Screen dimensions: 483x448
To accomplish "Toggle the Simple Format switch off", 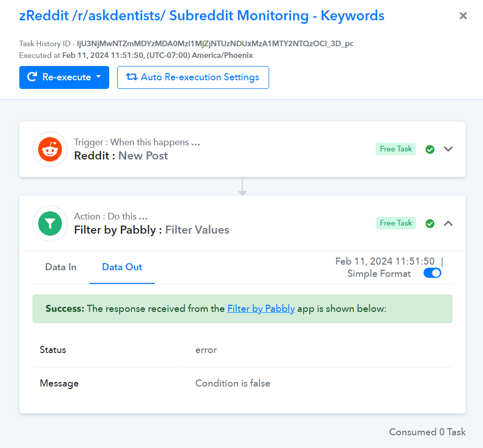I will (x=432, y=273).
